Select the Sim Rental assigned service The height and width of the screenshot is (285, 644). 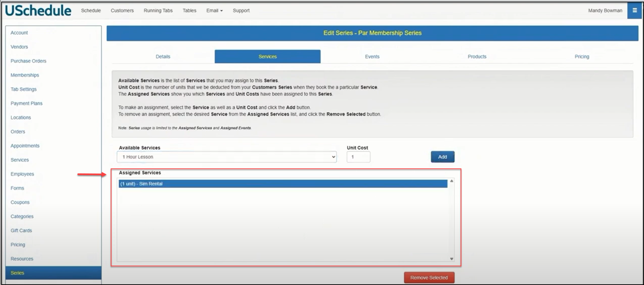click(282, 184)
